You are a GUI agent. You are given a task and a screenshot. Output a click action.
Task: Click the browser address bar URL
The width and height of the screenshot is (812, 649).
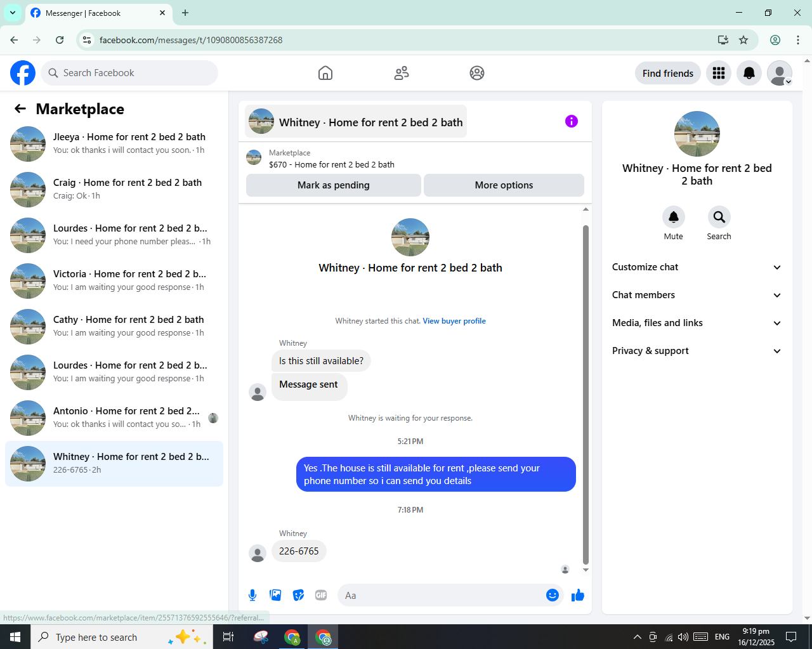[191, 40]
